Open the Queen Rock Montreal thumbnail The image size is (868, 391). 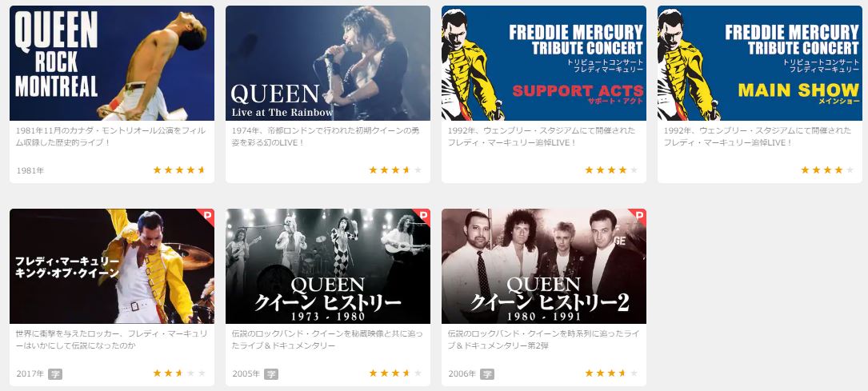tap(112, 63)
